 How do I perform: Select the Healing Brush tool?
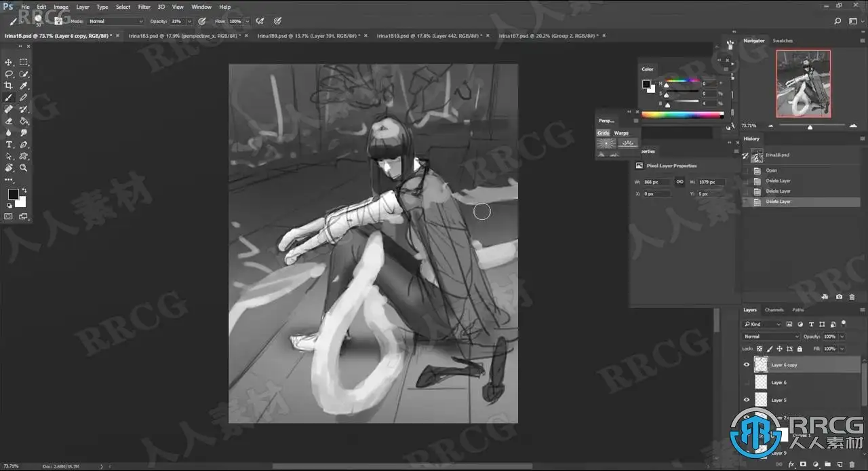click(9, 109)
